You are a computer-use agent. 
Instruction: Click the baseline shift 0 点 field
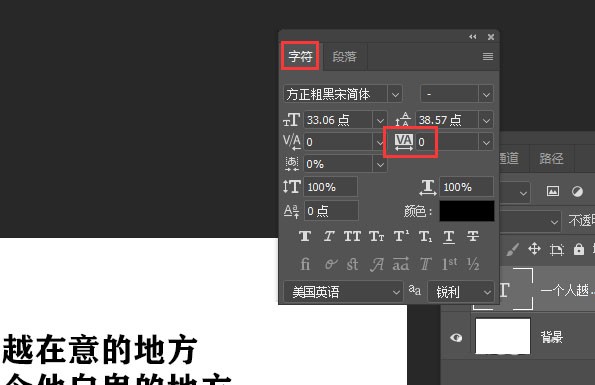pyautogui.click(x=331, y=211)
